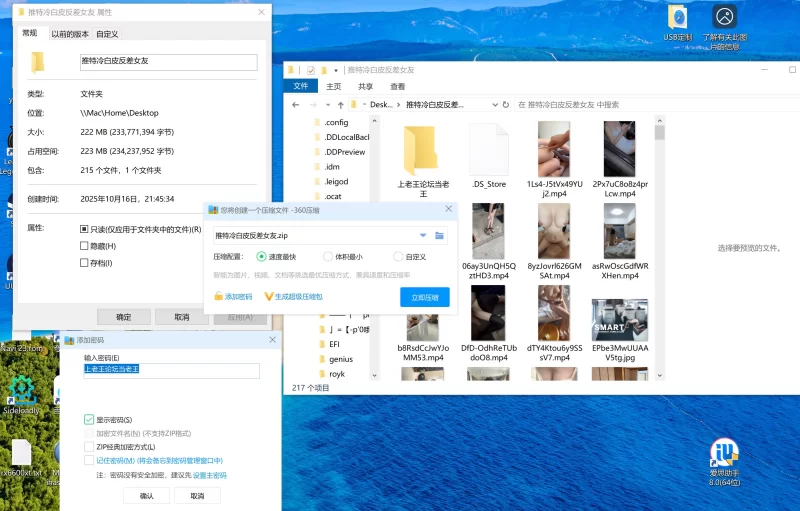Expand the Explorer address bar history dropdown
Image resolution: width=800 pixels, height=511 pixels.
(x=494, y=104)
